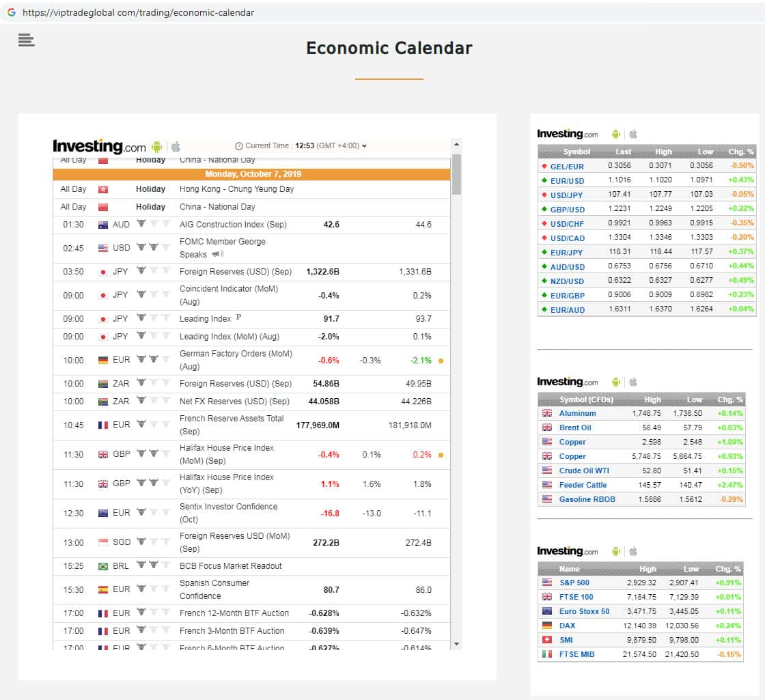
Task: Open the Crude Oil WTI link
Action: pyautogui.click(x=584, y=471)
